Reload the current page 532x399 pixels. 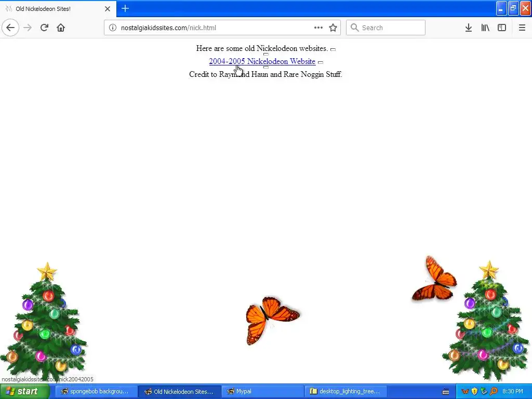(44, 28)
